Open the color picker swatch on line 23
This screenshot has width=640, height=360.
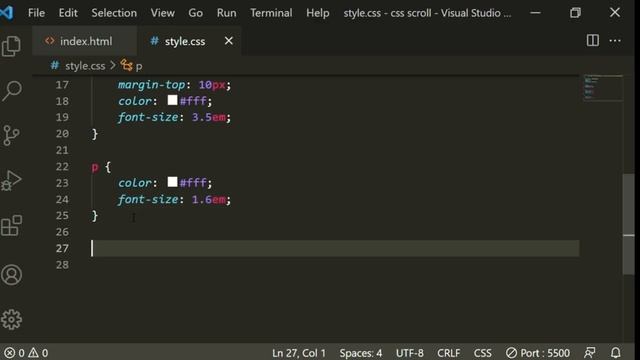click(172, 182)
